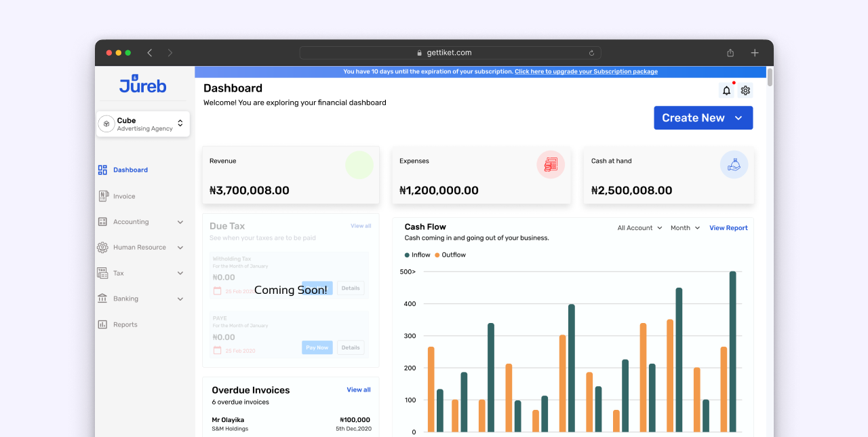Click the browser share icon
This screenshot has width=868, height=437.
pyautogui.click(x=730, y=53)
